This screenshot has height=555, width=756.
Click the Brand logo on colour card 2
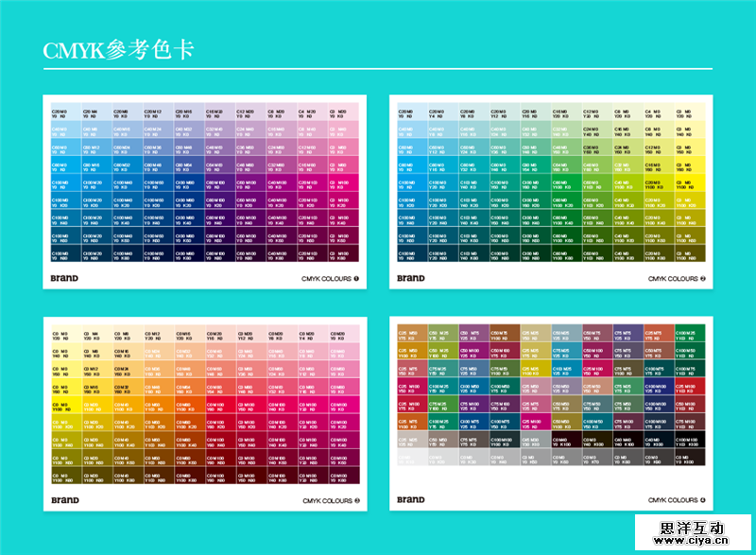[410, 279]
